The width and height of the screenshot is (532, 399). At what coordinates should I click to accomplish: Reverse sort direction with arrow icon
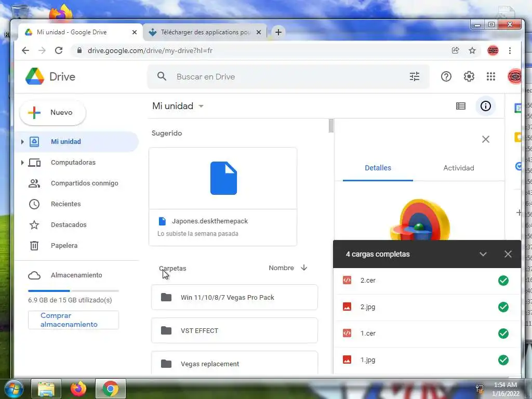click(303, 268)
